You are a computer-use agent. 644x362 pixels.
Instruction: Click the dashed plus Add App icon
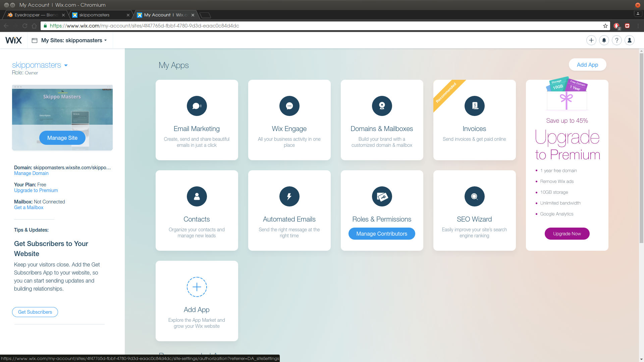click(197, 287)
